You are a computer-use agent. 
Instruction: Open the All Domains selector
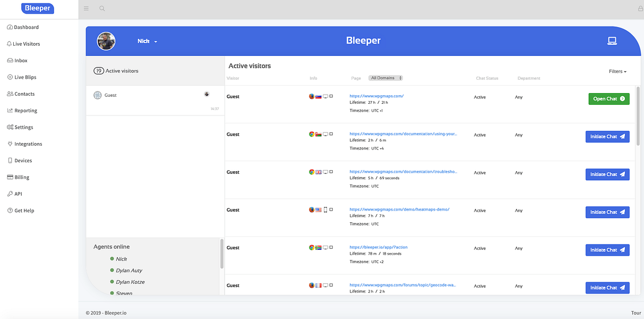click(x=385, y=78)
